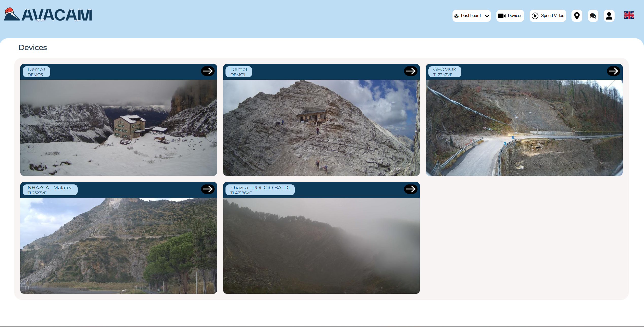Open Demo3 with its arrow button
The image size is (644, 327).
[x=207, y=71]
